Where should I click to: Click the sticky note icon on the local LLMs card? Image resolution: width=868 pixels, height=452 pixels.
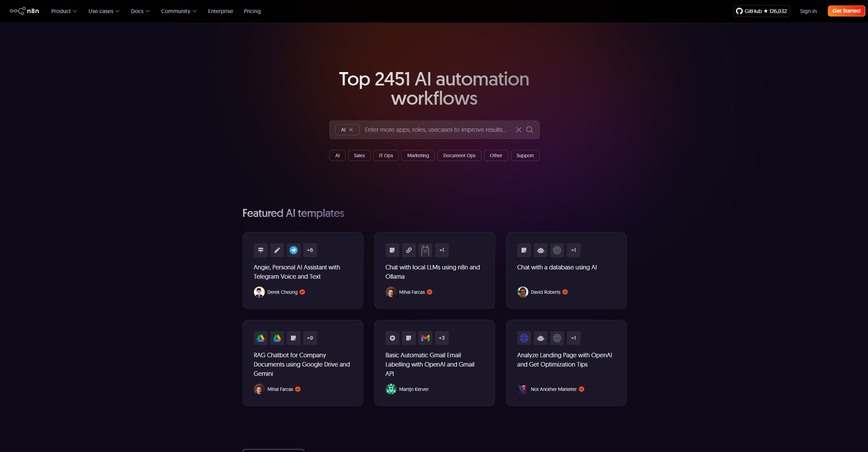tap(392, 250)
